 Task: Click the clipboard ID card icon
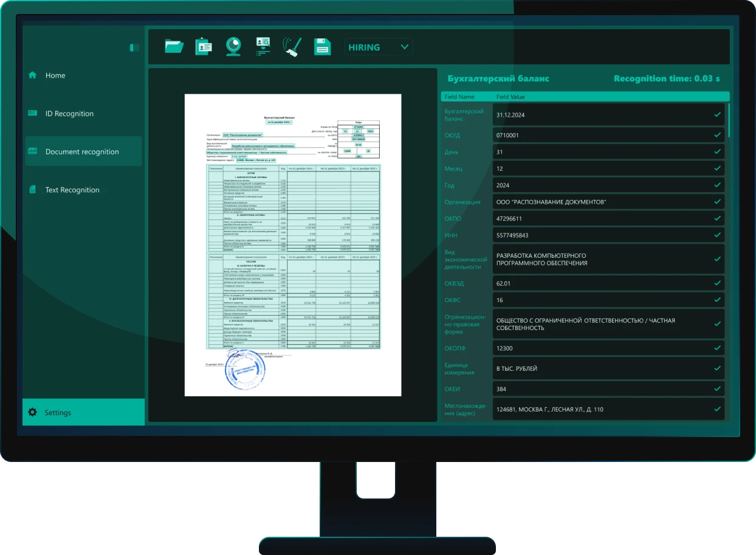204,47
